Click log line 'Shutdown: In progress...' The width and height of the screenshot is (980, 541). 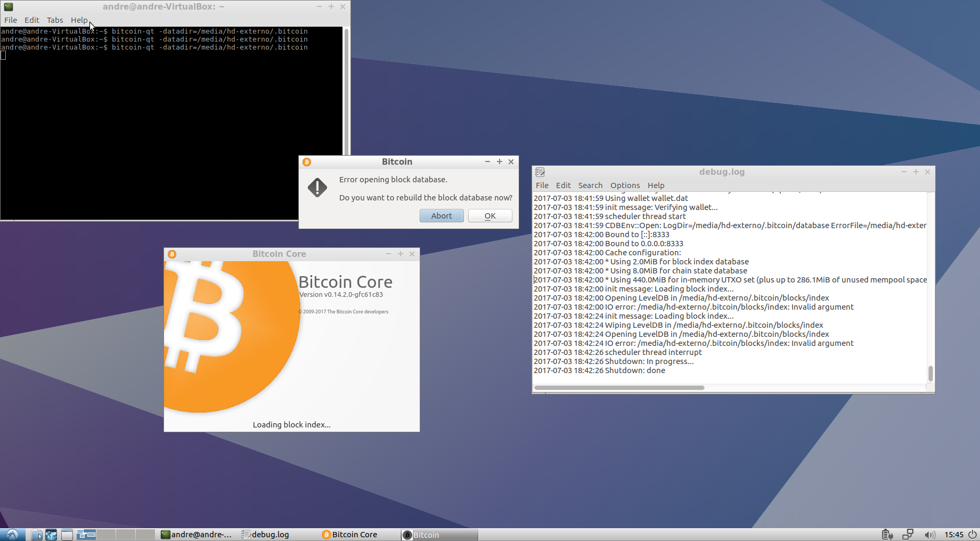(x=614, y=361)
